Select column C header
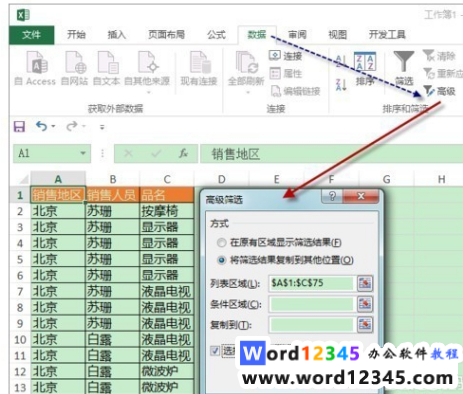Viewport: 463px width, 394px height. [167, 179]
